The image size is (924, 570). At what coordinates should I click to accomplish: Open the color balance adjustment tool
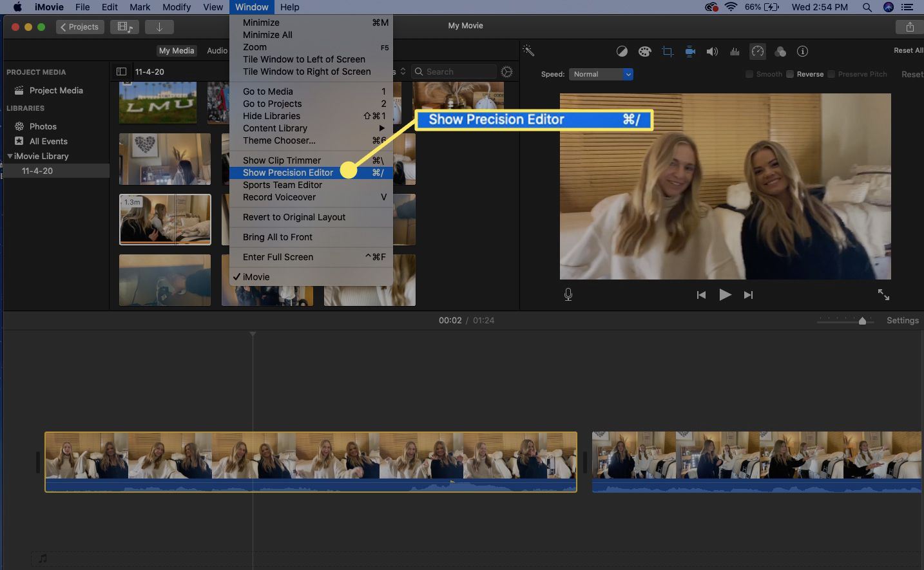click(622, 52)
